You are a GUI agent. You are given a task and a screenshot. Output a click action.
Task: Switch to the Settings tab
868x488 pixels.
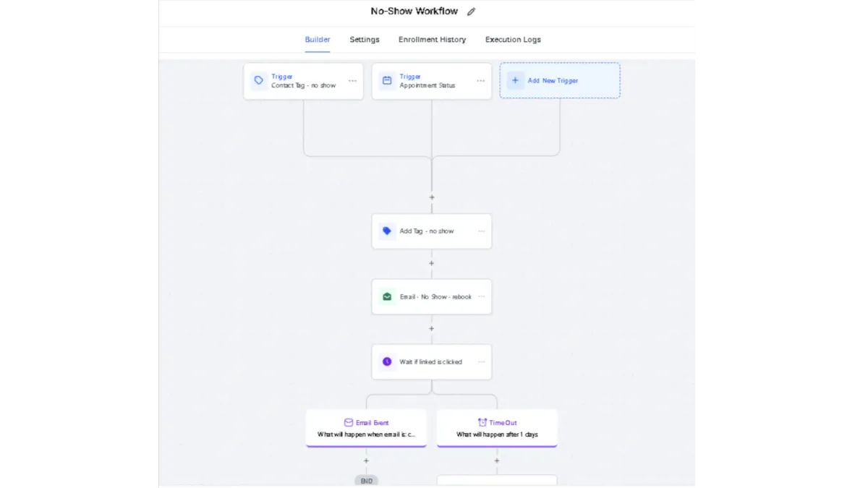(365, 40)
